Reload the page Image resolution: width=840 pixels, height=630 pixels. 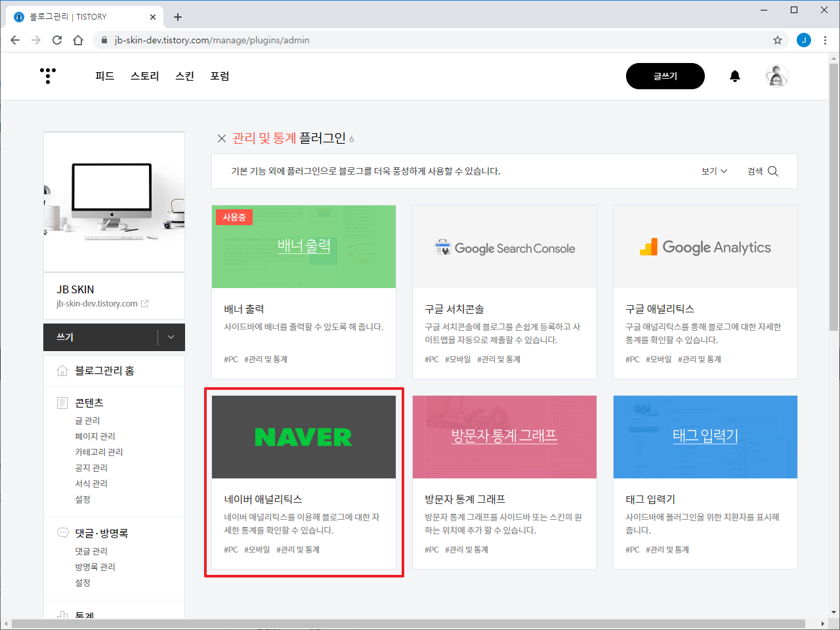(57, 40)
